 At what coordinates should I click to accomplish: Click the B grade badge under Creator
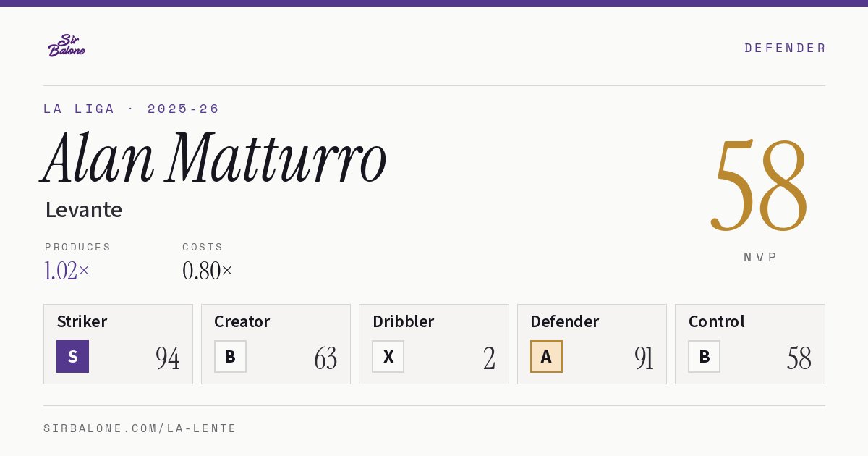click(230, 356)
